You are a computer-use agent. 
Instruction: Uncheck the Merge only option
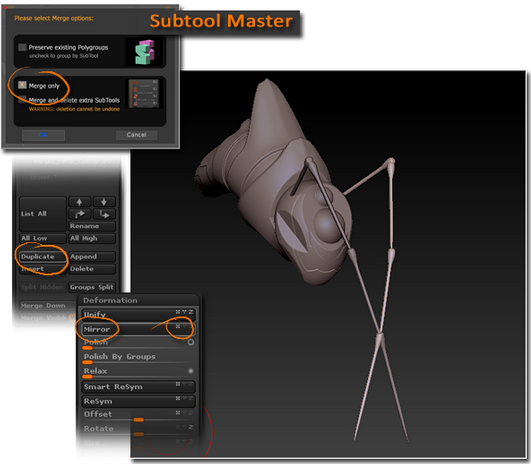pyautogui.click(x=22, y=85)
